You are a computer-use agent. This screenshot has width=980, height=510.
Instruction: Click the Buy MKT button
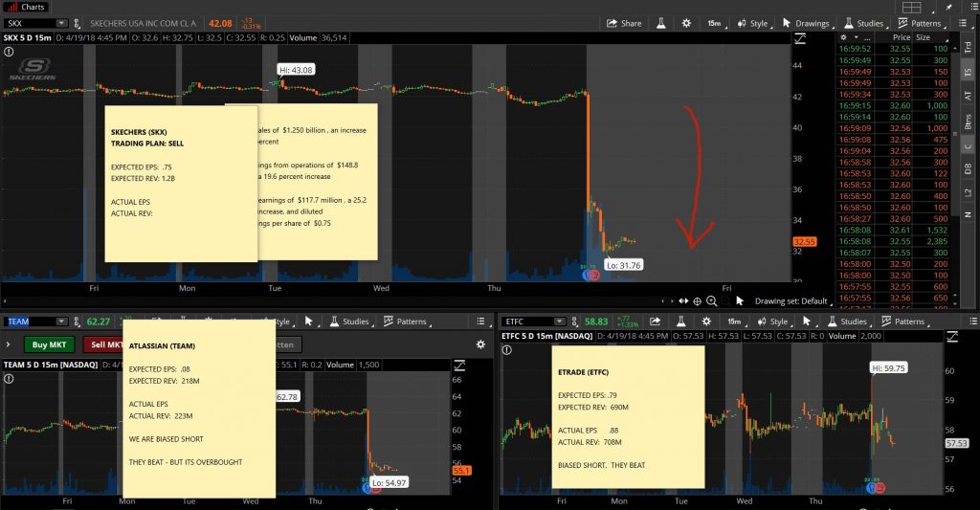49,344
